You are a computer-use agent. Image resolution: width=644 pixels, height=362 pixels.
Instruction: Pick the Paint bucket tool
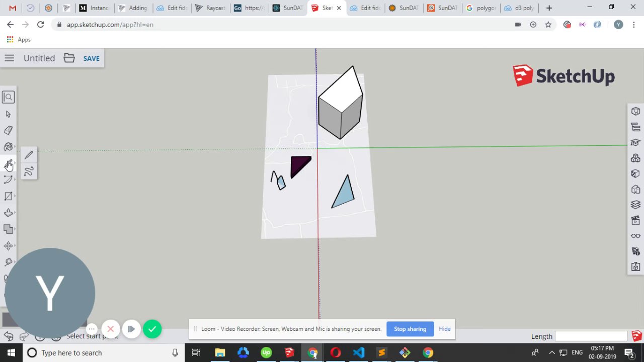coord(8,147)
